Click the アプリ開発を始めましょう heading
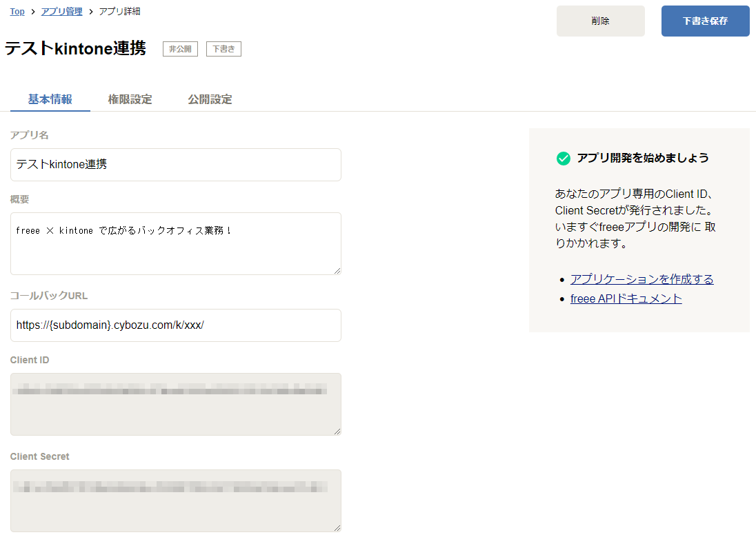Viewport: 756px width, 537px height. 643,158
